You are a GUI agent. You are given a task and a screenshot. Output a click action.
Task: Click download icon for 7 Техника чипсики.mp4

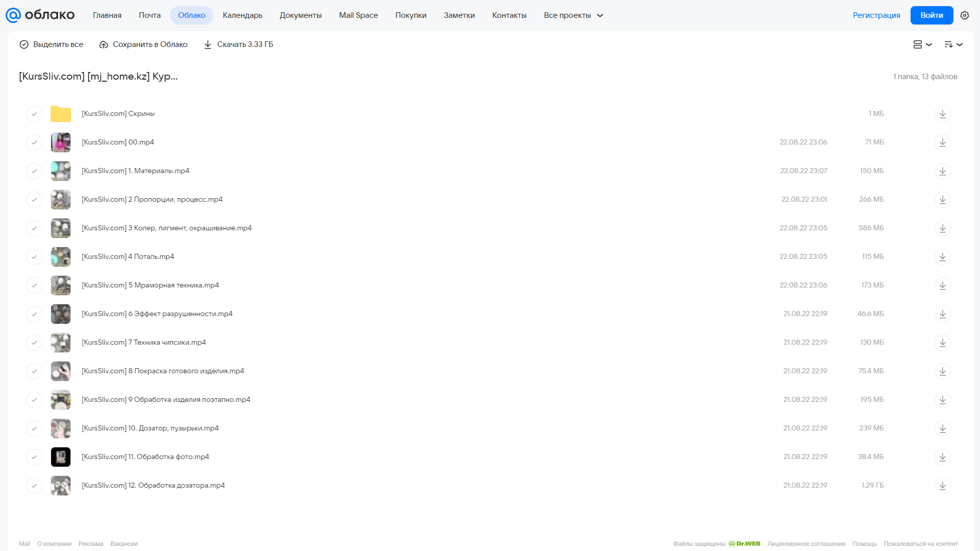click(942, 343)
